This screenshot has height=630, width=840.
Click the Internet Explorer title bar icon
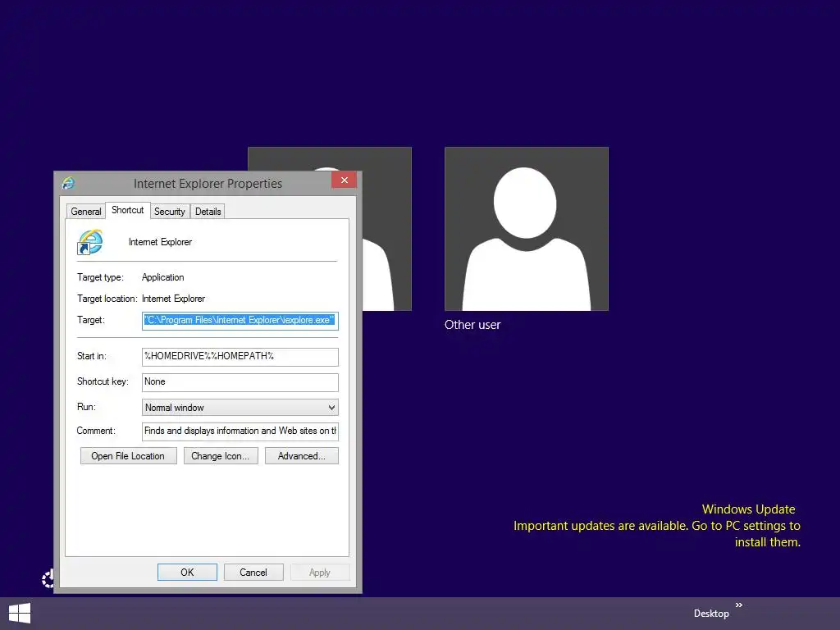(68, 183)
